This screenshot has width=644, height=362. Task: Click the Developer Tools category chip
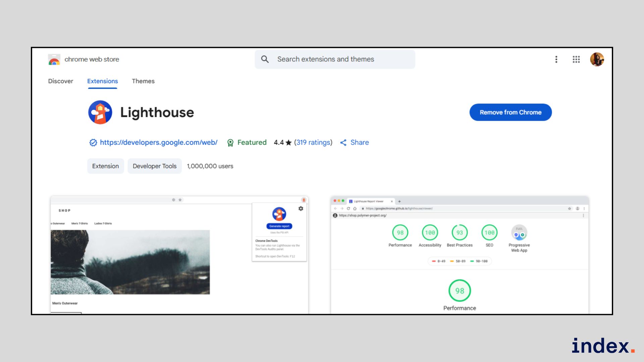tap(154, 166)
